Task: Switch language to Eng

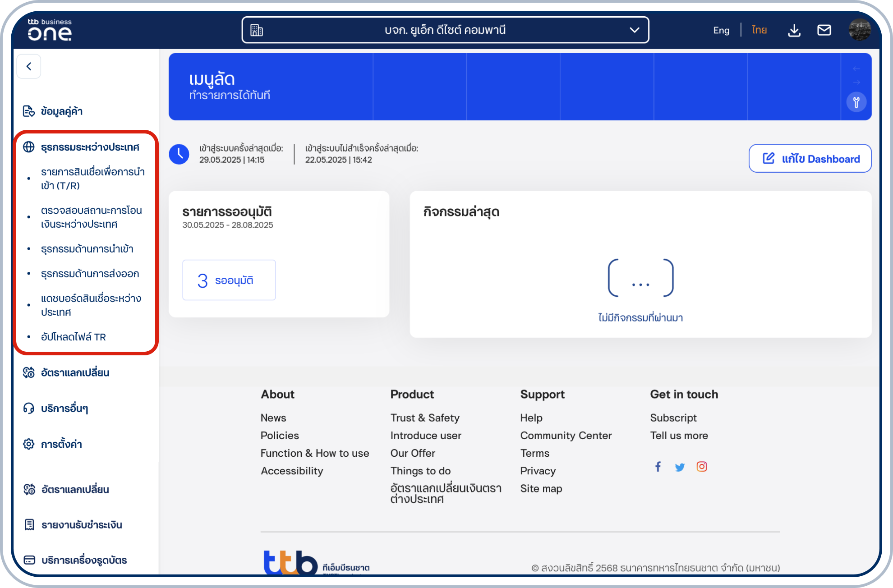Action: pyautogui.click(x=721, y=30)
